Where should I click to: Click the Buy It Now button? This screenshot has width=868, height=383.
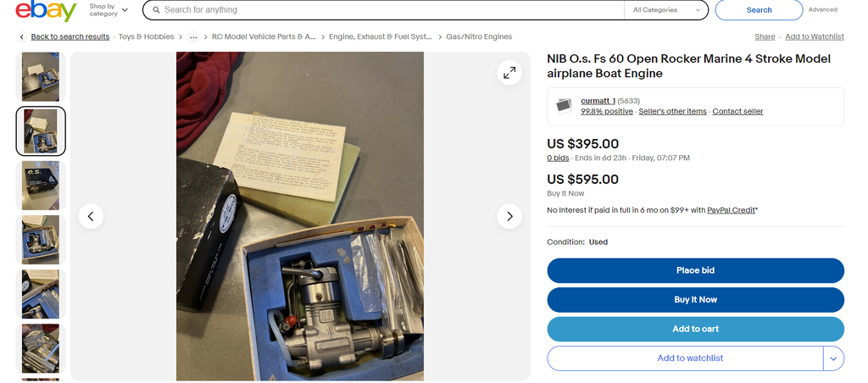pos(695,300)
